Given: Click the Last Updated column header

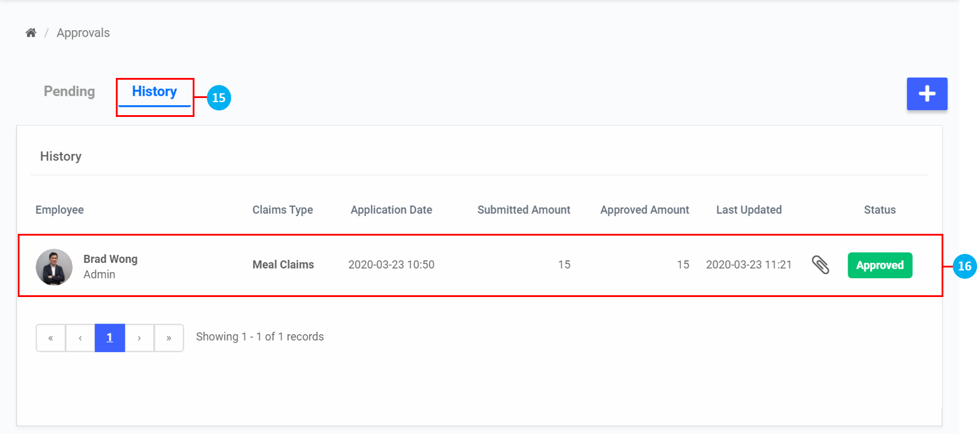Looking at the screenshot, I should click(x=749, y=210).
